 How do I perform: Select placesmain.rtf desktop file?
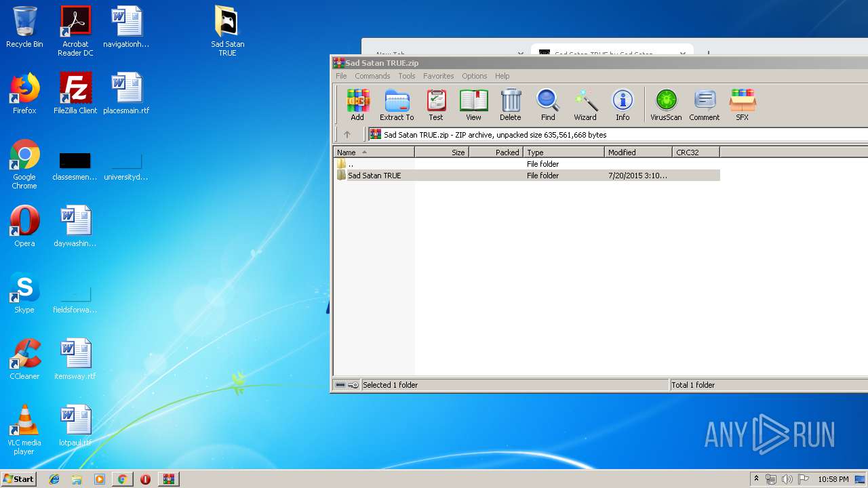tap(126, 94)
